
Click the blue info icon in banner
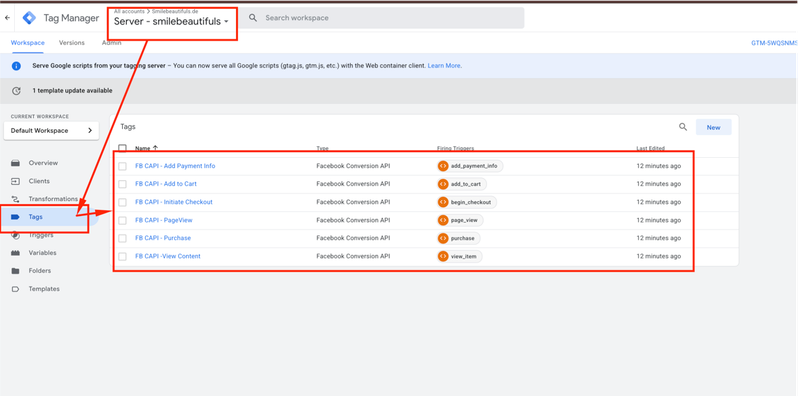[x=16, y=66]
